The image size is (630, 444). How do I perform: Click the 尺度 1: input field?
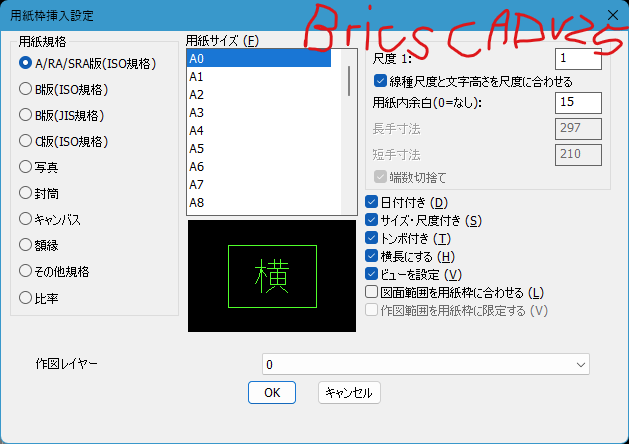578,59
